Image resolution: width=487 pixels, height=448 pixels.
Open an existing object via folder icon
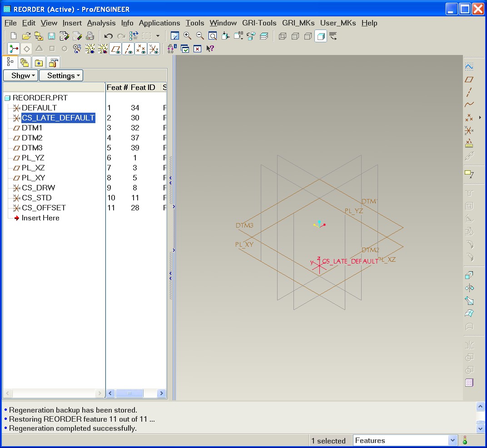pyautogui.click(x=26, y=36)
